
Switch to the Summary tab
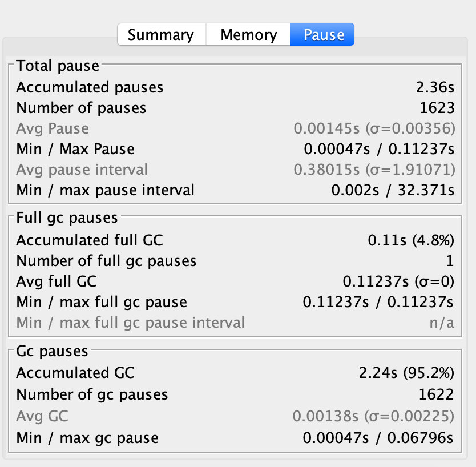[x=160, y=35]
